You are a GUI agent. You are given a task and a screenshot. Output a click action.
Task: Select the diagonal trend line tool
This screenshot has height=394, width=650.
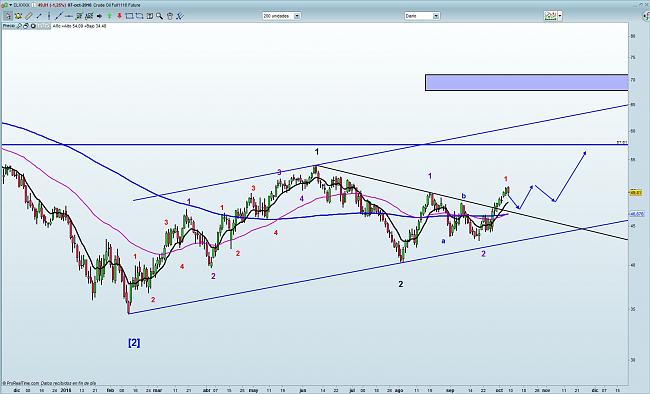coord(59,16)
